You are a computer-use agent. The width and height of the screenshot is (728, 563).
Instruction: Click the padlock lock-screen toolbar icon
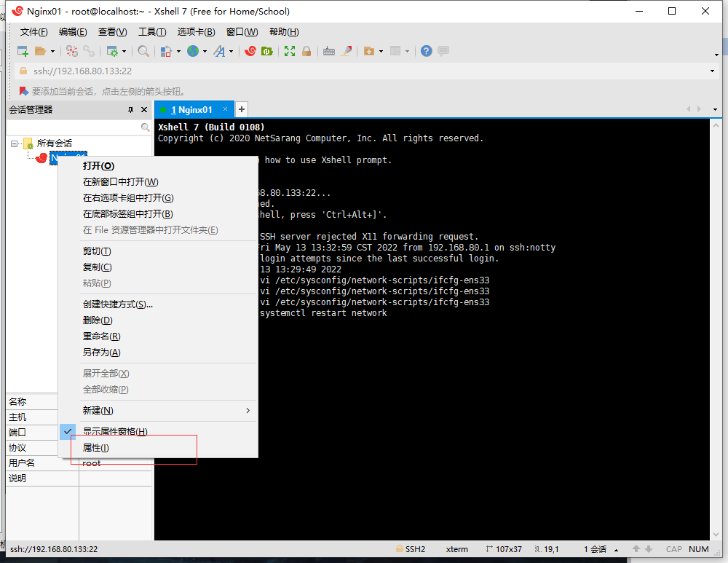[306, 51]
